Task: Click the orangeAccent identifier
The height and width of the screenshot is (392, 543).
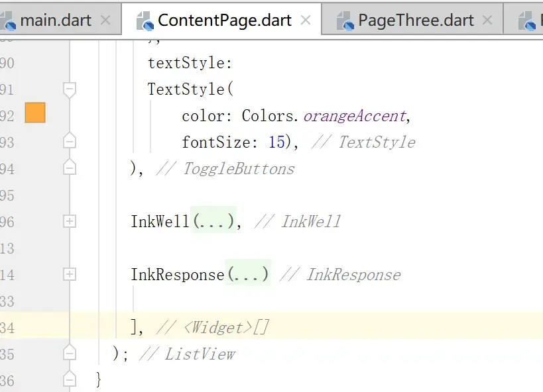Action: pos(355,116)
